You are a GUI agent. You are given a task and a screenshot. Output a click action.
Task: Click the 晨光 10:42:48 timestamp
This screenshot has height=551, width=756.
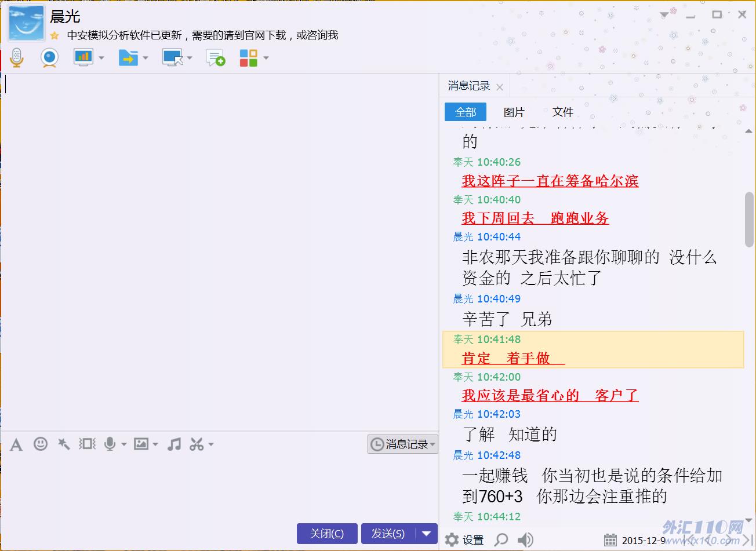(x=487, y=455)
